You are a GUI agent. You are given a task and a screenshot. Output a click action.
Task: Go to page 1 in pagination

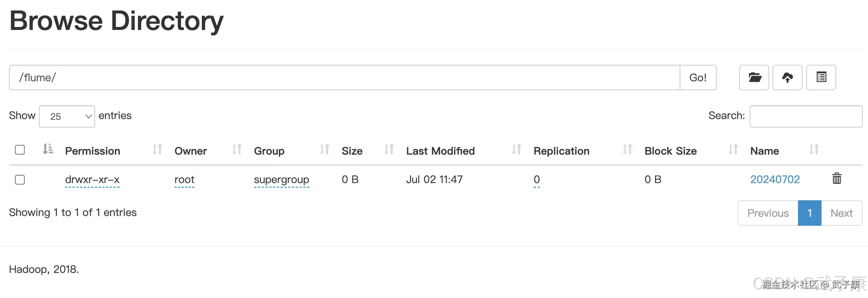coord(809,213)
